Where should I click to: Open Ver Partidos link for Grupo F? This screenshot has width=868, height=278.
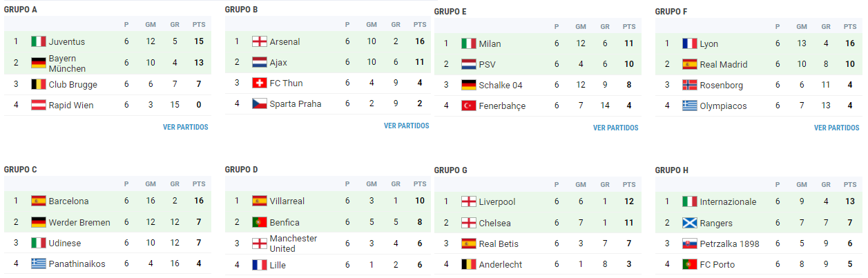pos(836,128)
